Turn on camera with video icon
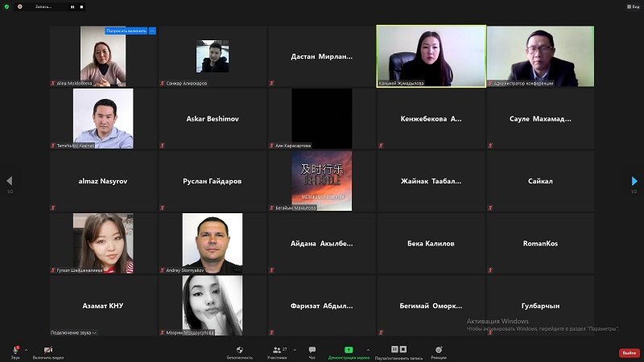Screen dimensions: 644x362 click(47, 350)
